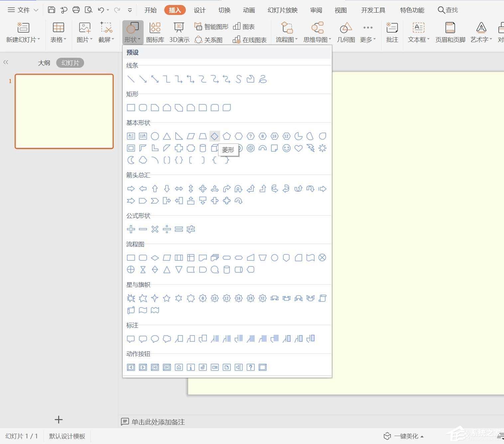Click the save icon in quick toolbar
Screen dimensions: 504x444
point(52,10)
